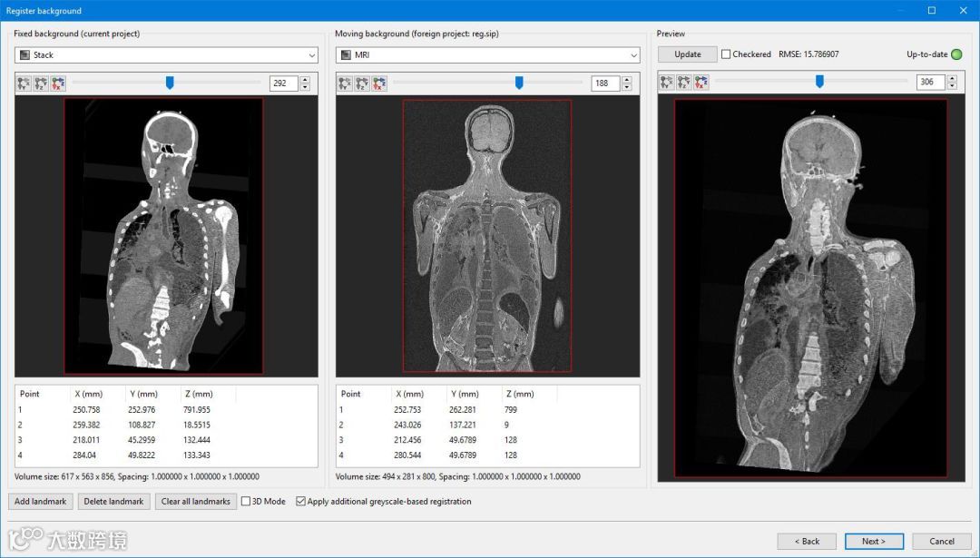Disable additional greyscale-based registration checkbox
The width and height of the screenshot is (980, 558).
point(300,501)
